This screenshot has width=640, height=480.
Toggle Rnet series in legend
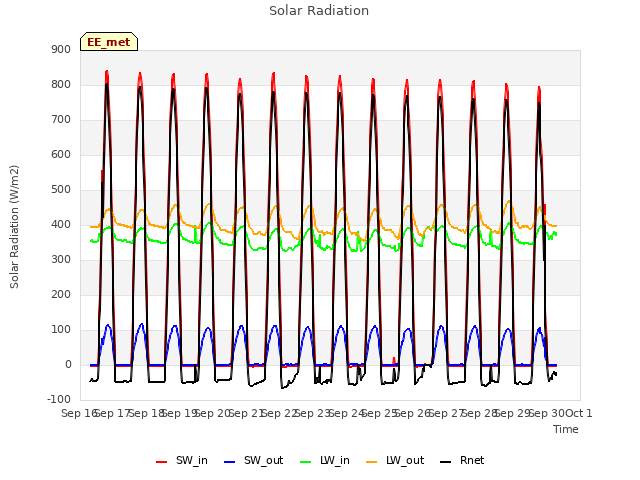point(462,460)
